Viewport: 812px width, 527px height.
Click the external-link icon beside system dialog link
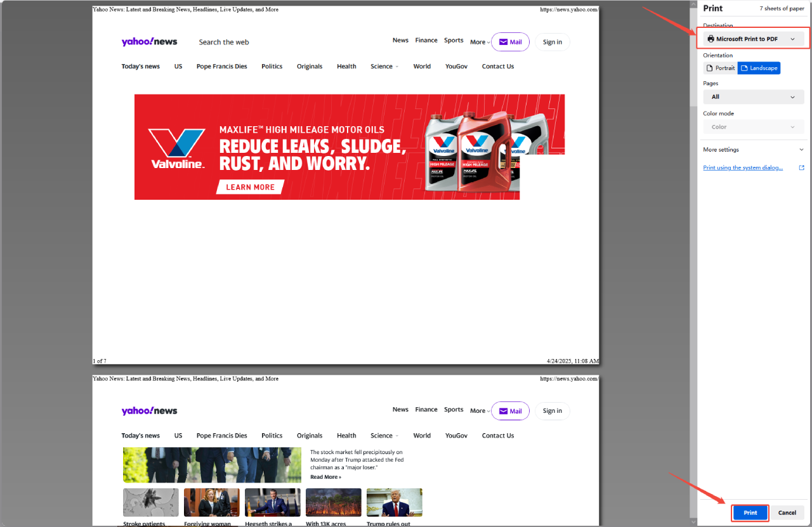click(x=801, y=168)
